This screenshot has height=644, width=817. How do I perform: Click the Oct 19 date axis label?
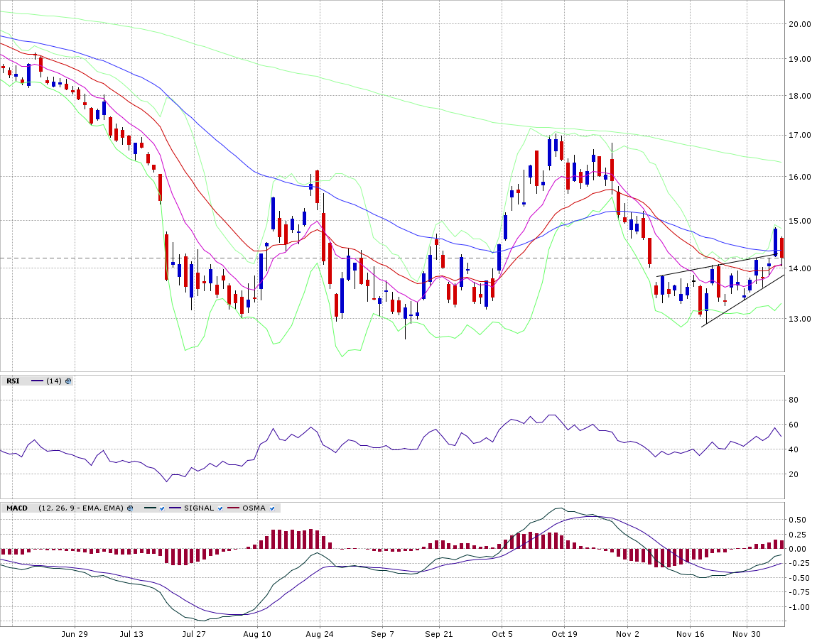(563, 634)
